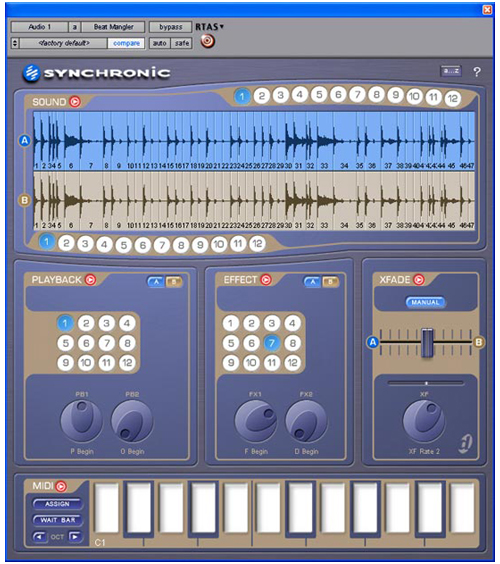The image size is (500, 564).
Task: Open the insert position 'a' selector
Action: coord(74,27)
